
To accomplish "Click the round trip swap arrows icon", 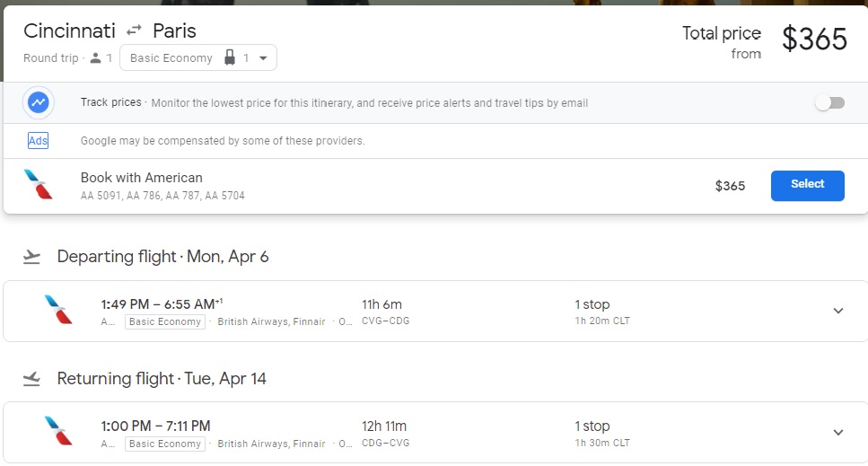I will [x=134, y=31].
